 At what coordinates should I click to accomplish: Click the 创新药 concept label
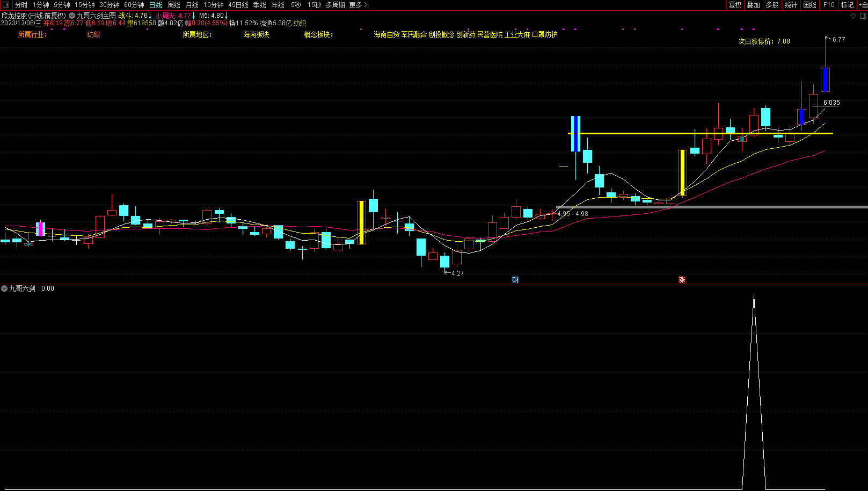coord(466,34)
